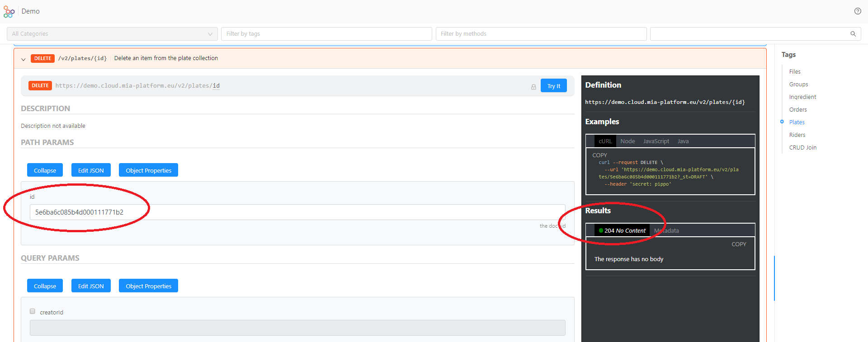Open the Filter by methods dropdown
The width and height of the screenshot is (868, 342).
[541, 34]
